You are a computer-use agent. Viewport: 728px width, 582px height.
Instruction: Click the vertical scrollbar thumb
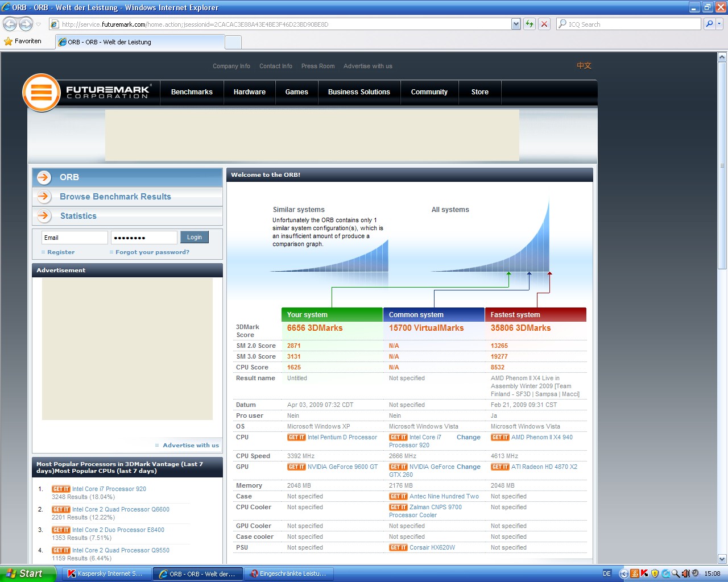click(x=722, y=165)
